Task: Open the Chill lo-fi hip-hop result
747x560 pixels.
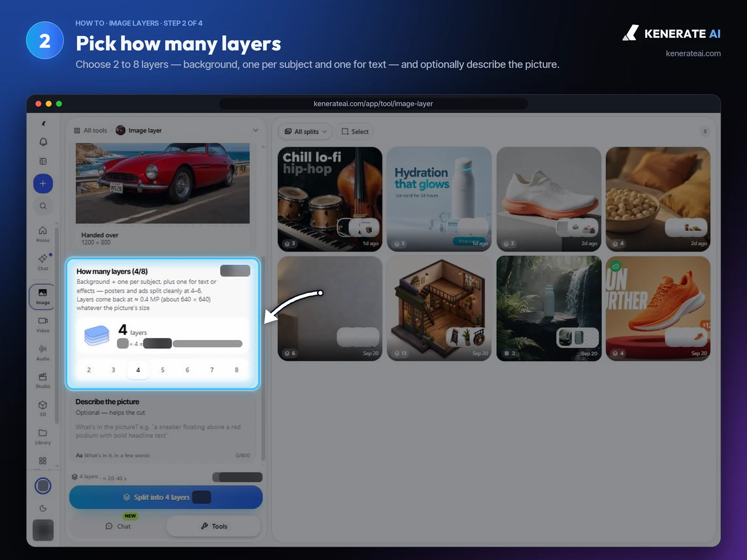Action: pyautogui.click(x=330, y=199)
